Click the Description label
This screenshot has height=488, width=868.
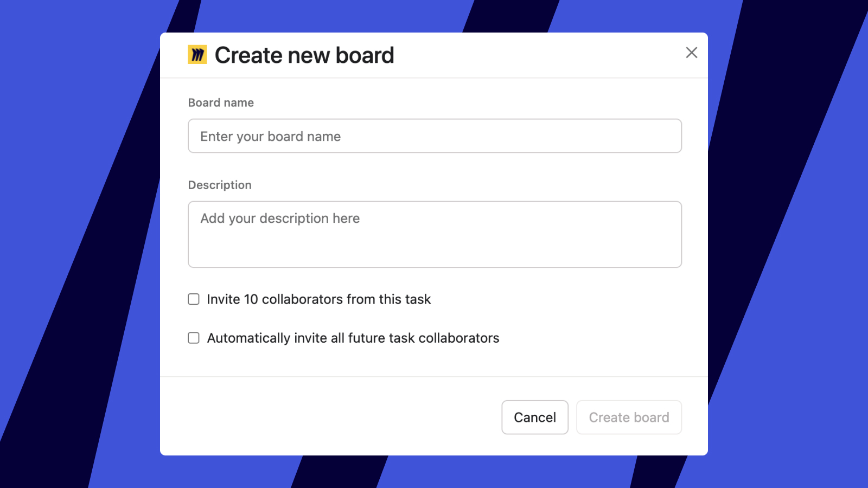[x=219, y=185]
